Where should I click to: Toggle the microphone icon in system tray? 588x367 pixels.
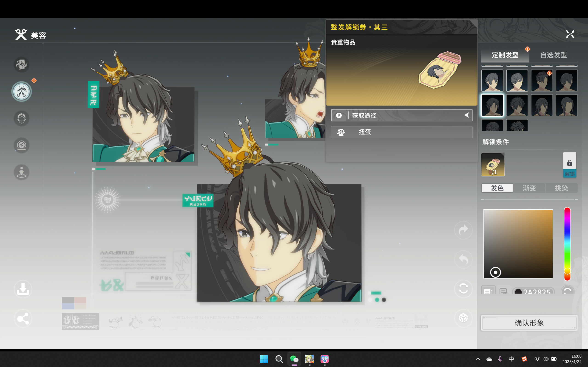coord(500,359)
